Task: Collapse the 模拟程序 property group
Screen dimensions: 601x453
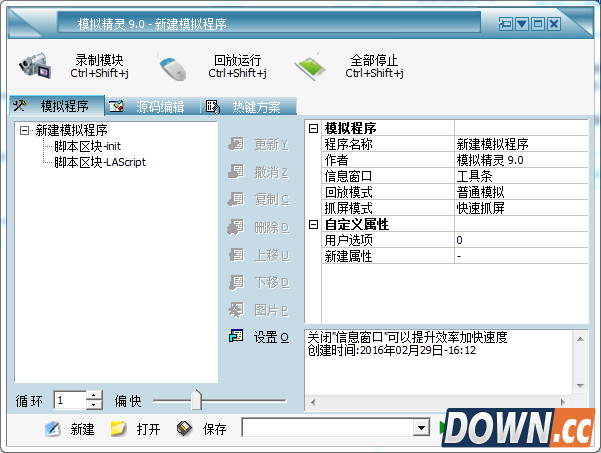Action: [x=313, y=128]
